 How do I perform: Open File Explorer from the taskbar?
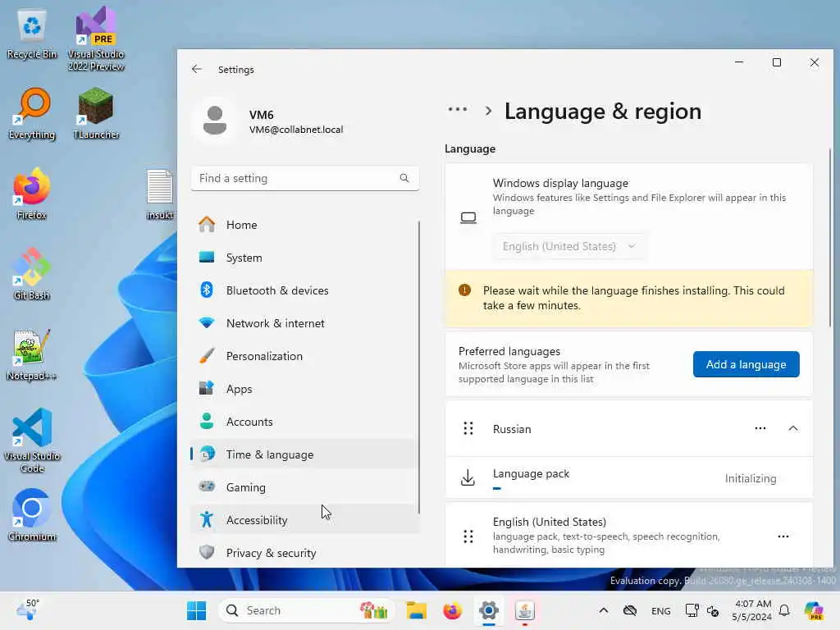tap(416, 610)
